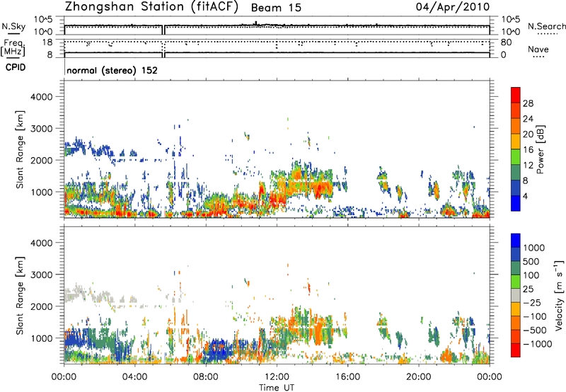The height and width of the screenshot is (392, 566).
Task: Click the Beam 15 label
Action: click(x=276, y=8)
